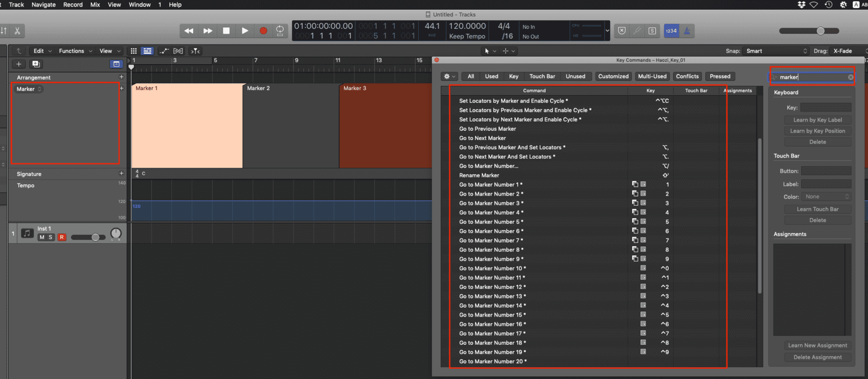This screenshot has height=379, width=868.
Task: Click the Inst 1 track volume slider
Action: point(88,237)
